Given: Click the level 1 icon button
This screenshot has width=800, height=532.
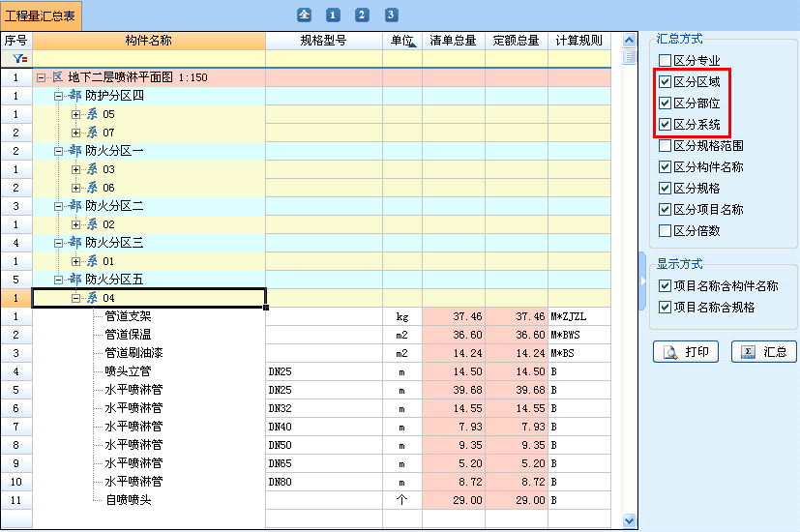Looking at the screenshot, I should (333, 15).
